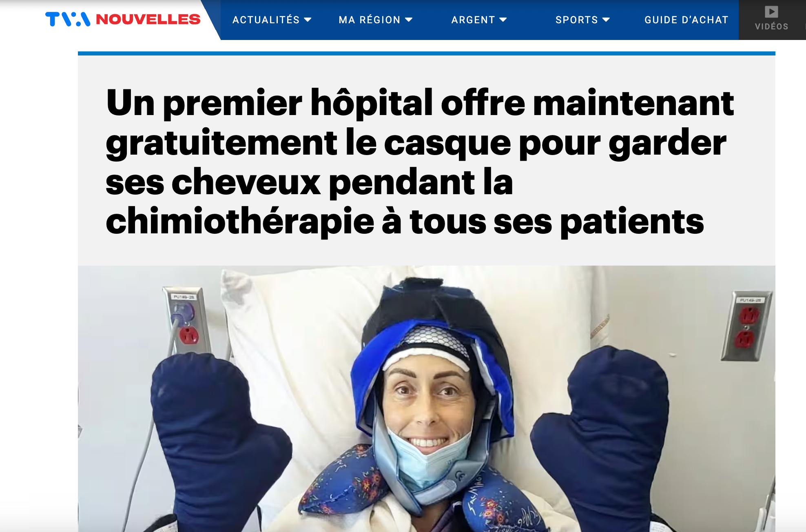The image size is (806, 532).
Task: Open the article photo of the smiling patient
Action: tap(427, 399)
